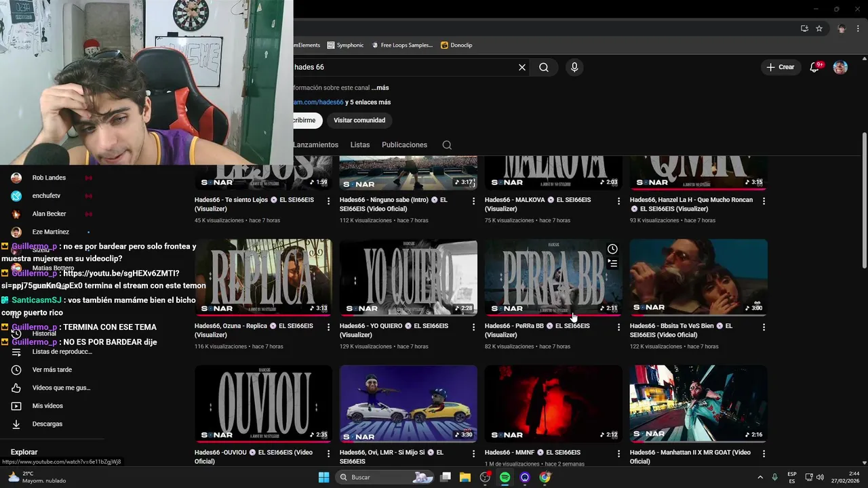Open the YouTube notifications bell
Screen dimensions: 868x488
click(815, 67)
